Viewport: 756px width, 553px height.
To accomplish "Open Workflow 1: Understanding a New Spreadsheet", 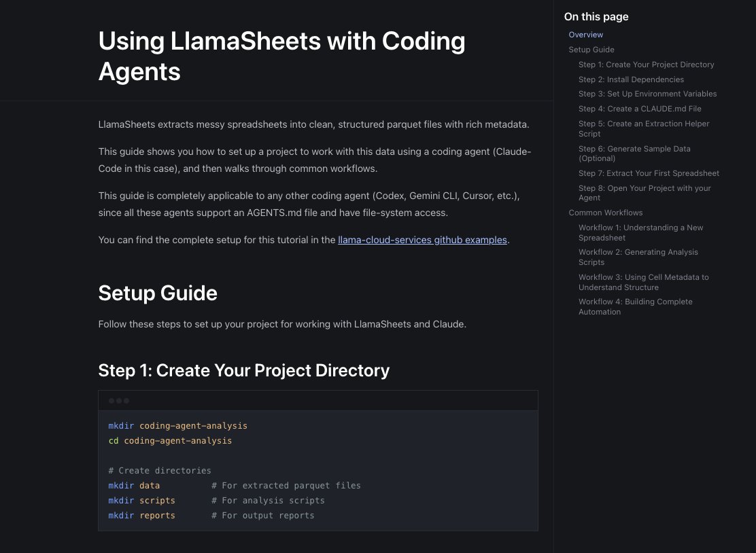I will click(x=641, y=232).
